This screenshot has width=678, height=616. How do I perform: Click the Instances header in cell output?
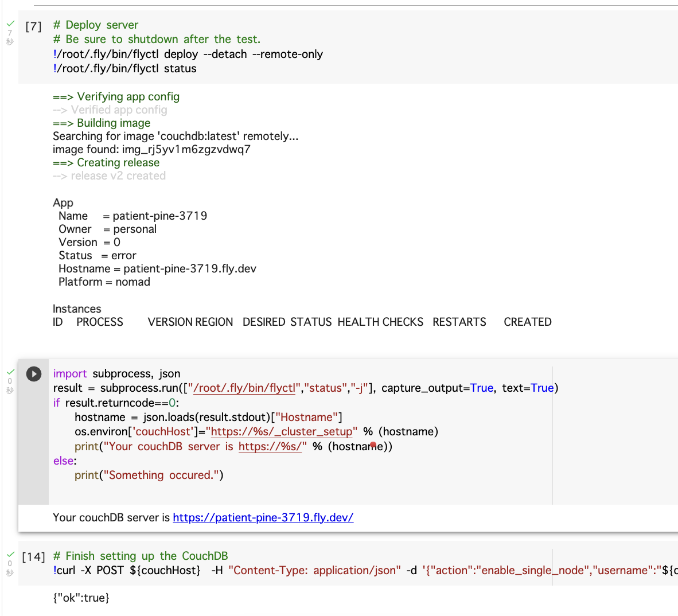(x=76, y=308)
